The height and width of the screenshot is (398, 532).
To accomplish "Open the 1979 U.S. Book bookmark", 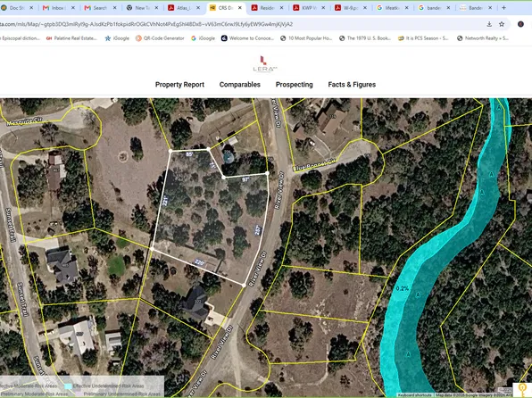I will pos(365,38).
